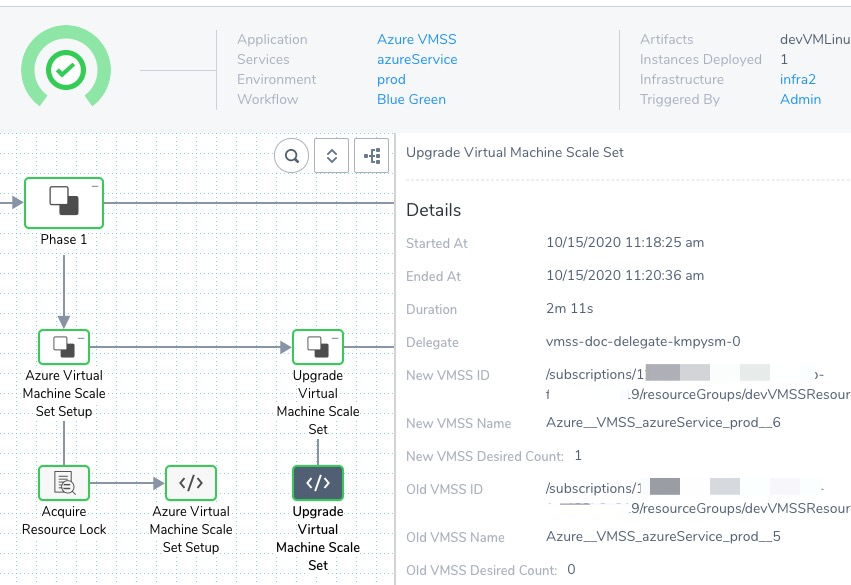Select the Upgrade Virtual Machine Scale Set group node
The width and height of the screenshot is (851, 585).
click(318, 347)
